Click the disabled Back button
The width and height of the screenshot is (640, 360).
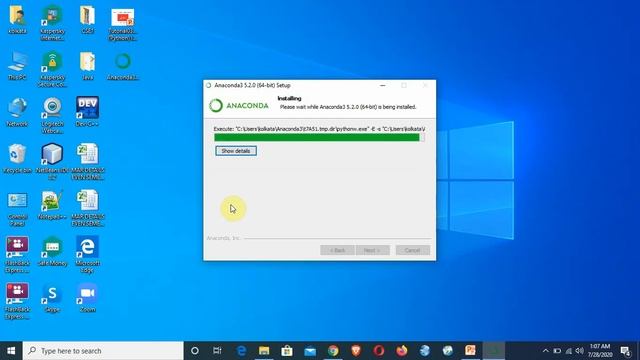(x=337, y=250)
